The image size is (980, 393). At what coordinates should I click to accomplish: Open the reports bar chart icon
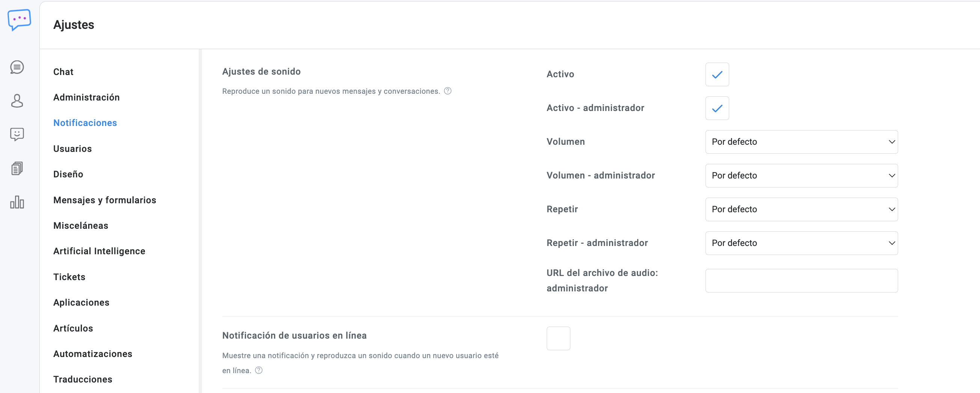click(x=17, y=202)
